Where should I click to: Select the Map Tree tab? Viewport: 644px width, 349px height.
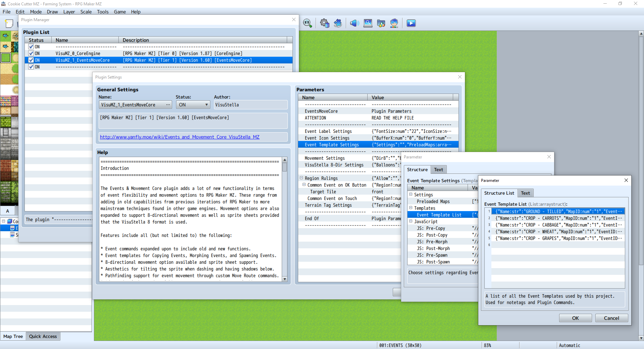pyautogui.click(x=13, y=336)
